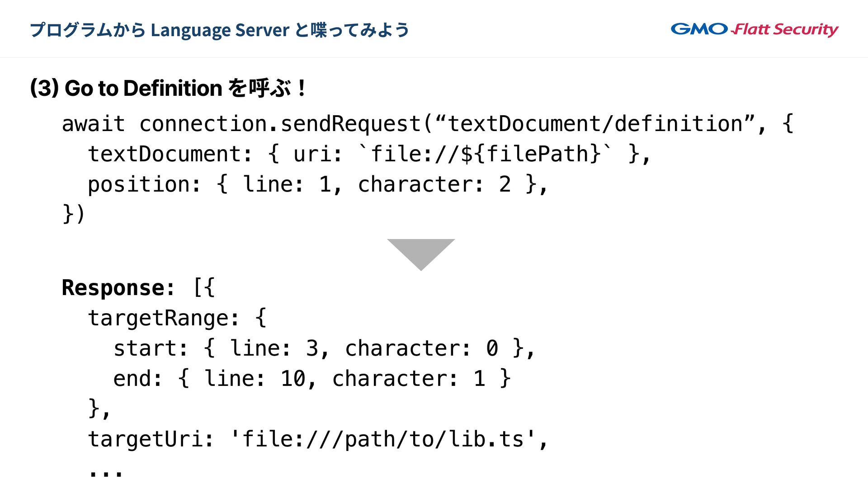Click 'await connection.sendRequest' code line
Viewport: 868px width, 488px height.
(x=241, y=124)
